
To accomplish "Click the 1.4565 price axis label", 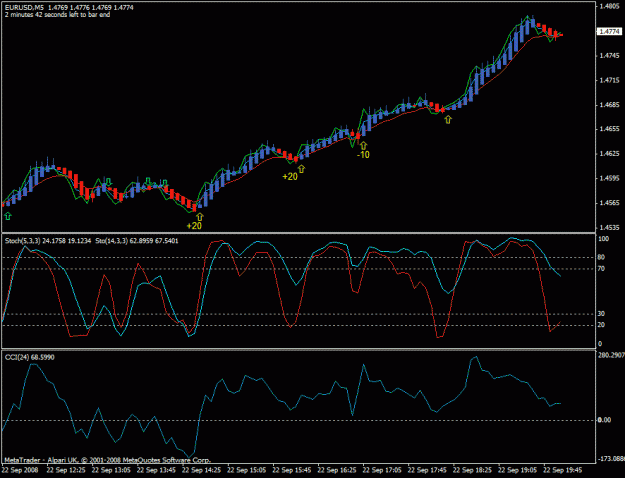I will (609, 203).
